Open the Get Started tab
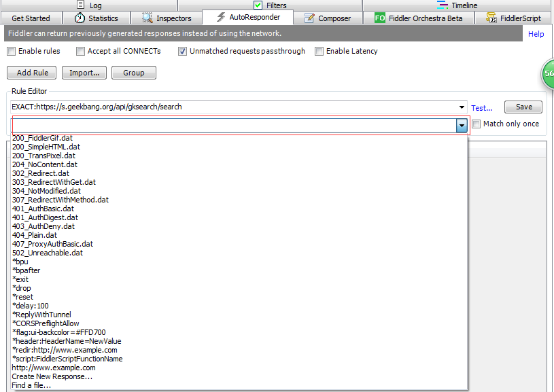Screen dimensions: 554x392 tap(31, 18)
